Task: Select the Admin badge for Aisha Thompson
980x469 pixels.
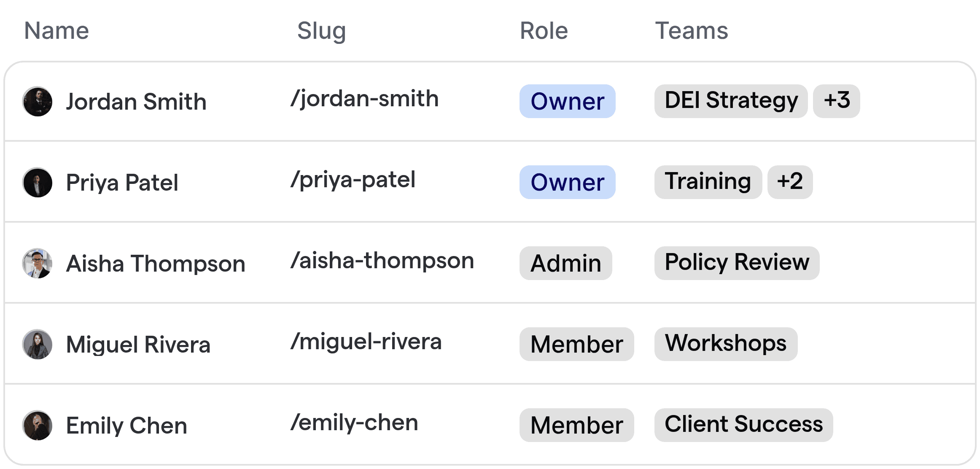Action: [x=565, y=263]
